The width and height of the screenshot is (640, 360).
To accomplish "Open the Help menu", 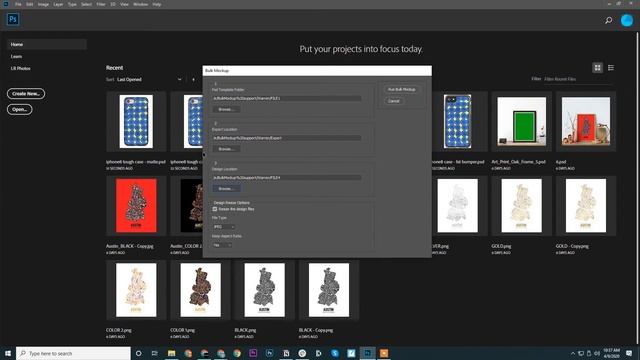I will pyautogui.click(x=157, y=4).
